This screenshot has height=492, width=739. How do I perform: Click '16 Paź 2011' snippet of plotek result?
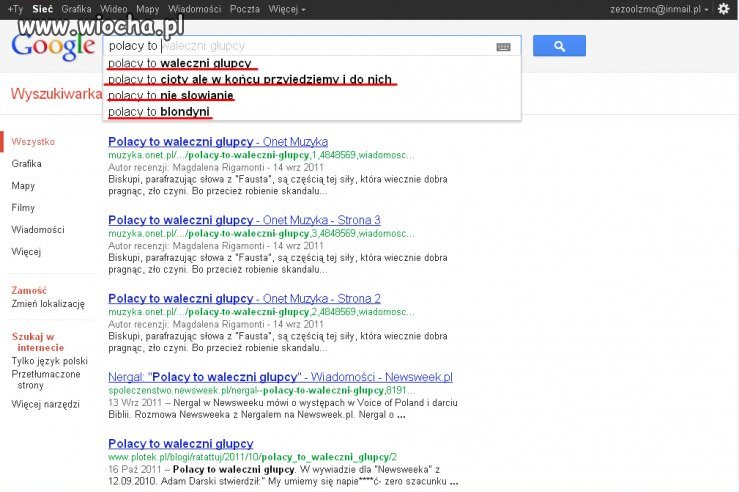click(x=134, y=469)
